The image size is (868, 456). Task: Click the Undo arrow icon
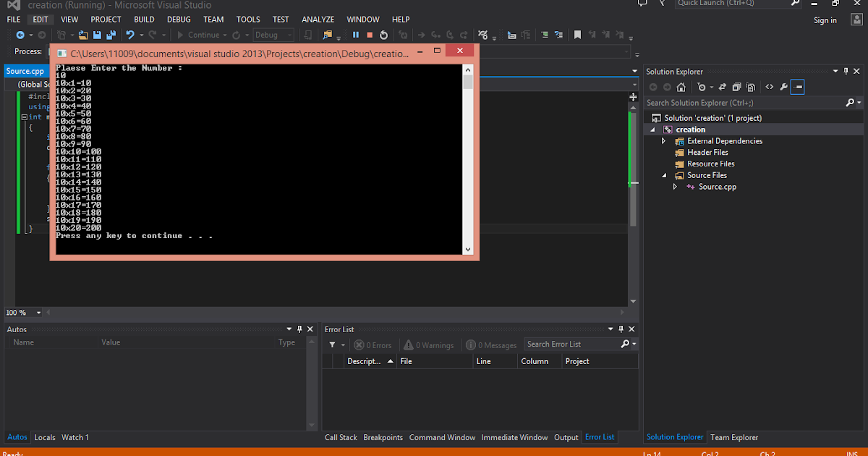pyautogui.click(x=130, y=35)
